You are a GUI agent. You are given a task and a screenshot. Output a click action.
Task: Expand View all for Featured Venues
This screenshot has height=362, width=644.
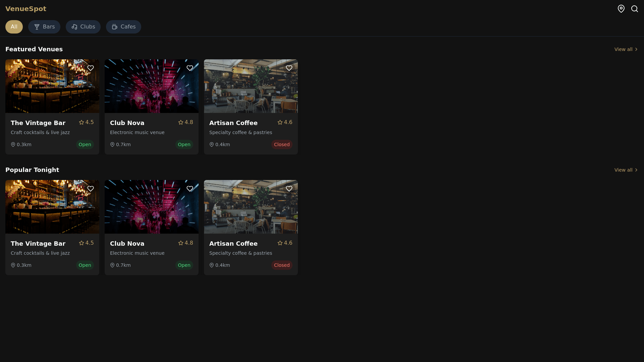626,49
